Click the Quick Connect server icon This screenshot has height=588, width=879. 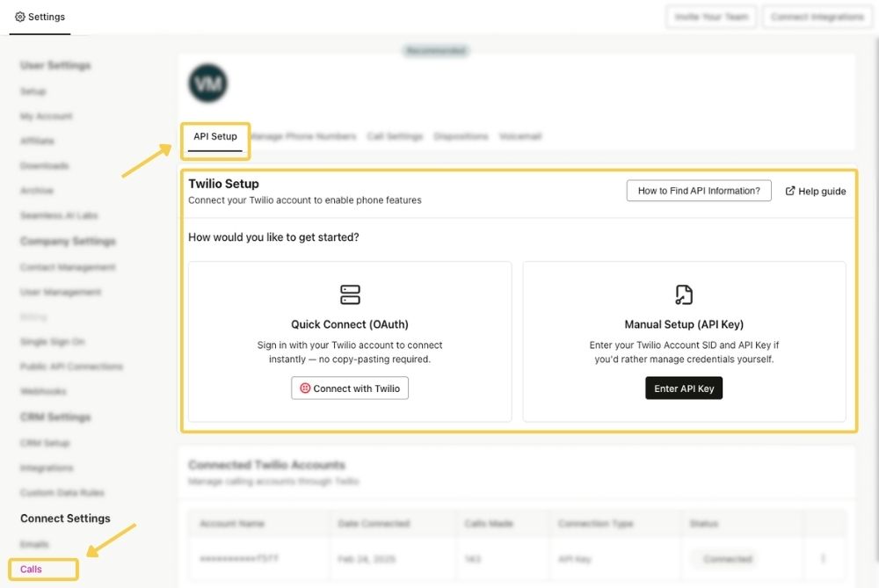tap(350, 294)
